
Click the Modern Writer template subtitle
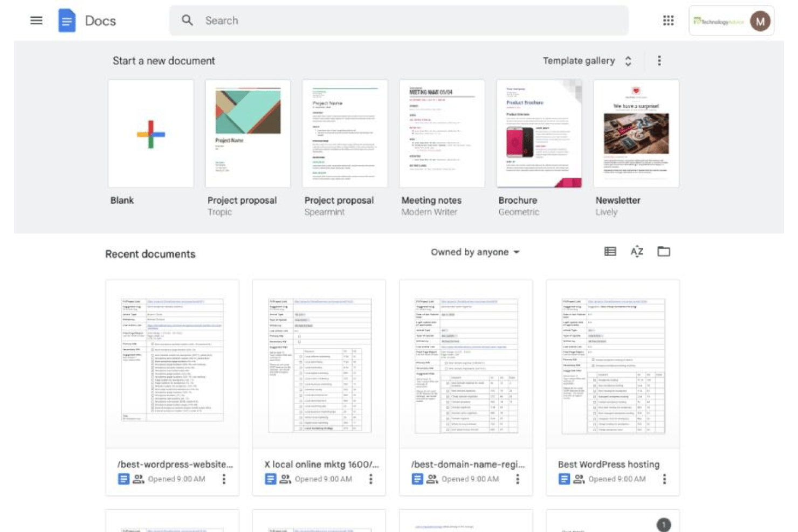(429, 212)
